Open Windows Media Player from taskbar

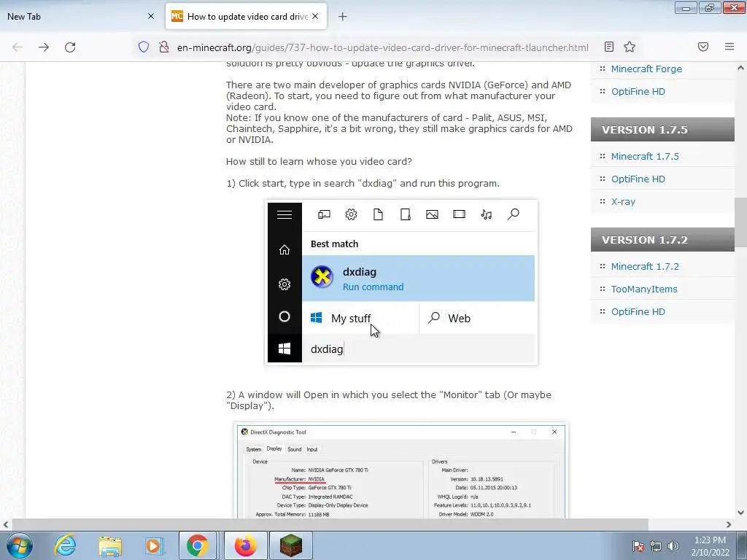point(153,545)
